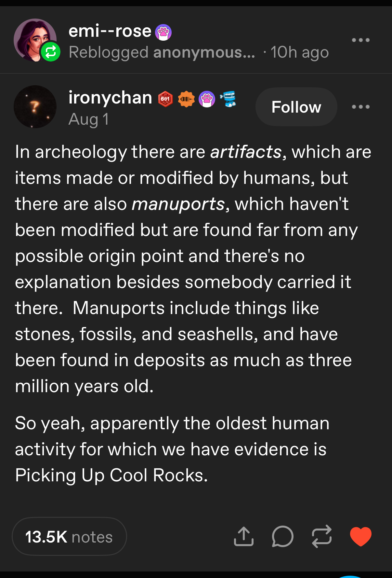
Task: Open the reply comment bubble
Action: tap(282, 536)
